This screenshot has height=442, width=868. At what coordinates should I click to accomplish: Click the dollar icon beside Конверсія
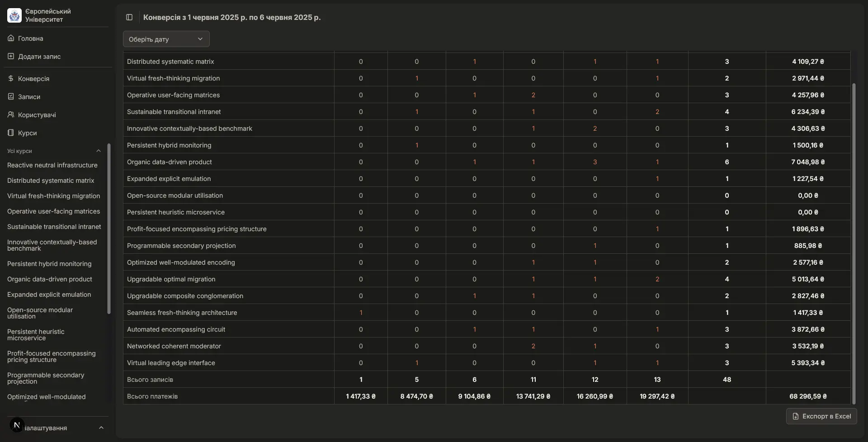11,79
